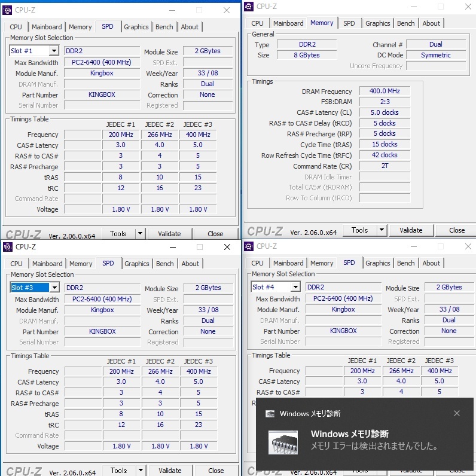Click CAS# Latency value 5.0 clocks
The height and width of the screenshot is (476, 476).
385,112
